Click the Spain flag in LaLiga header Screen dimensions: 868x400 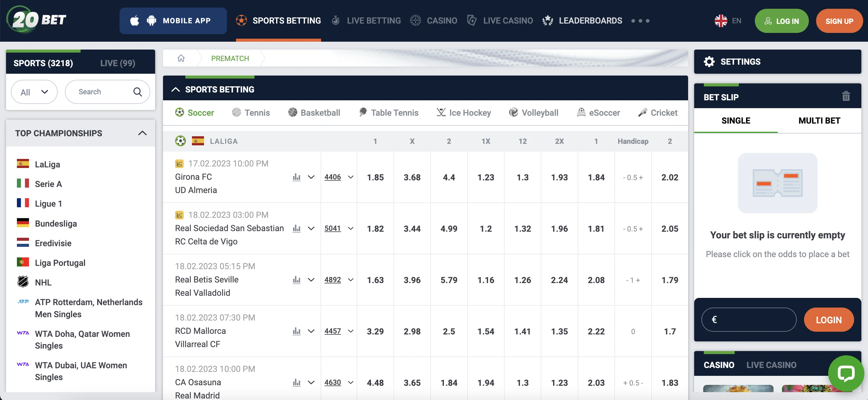(x=198, y=141)
